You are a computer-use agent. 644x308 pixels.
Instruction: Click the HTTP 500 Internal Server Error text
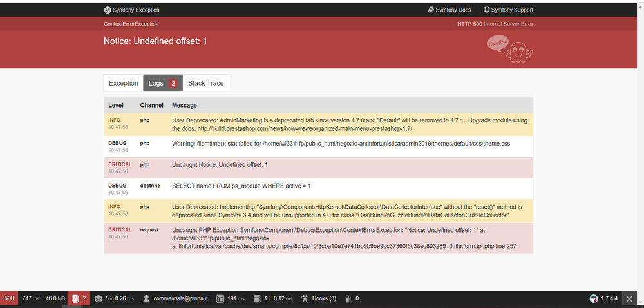495,24
